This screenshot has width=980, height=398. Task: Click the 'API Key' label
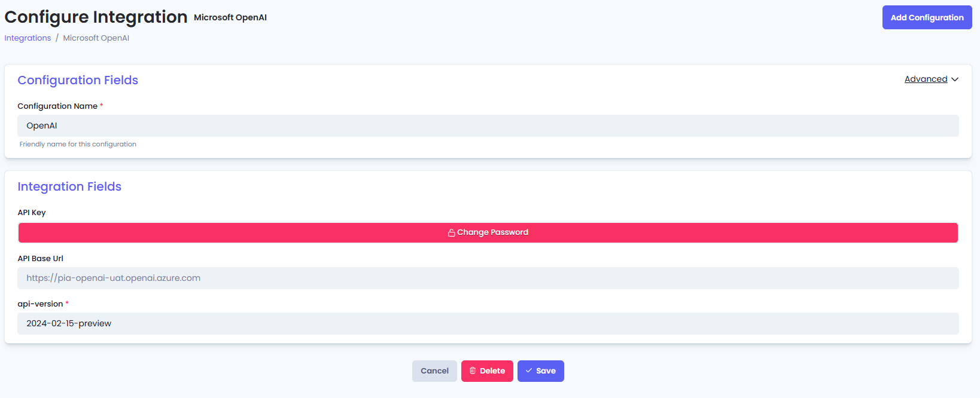coord(32,212)
